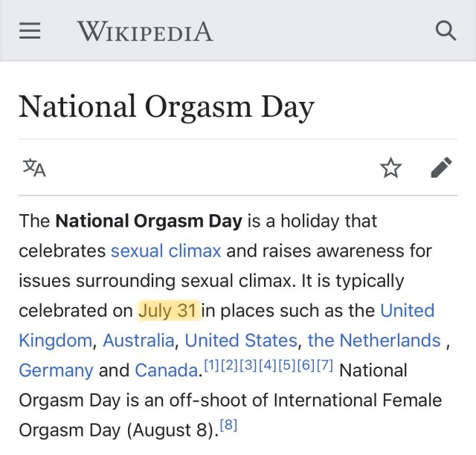The width and height of the screenshot is (476, 455).
Task: Click the search magnifier icon
Action: (445, 31)
